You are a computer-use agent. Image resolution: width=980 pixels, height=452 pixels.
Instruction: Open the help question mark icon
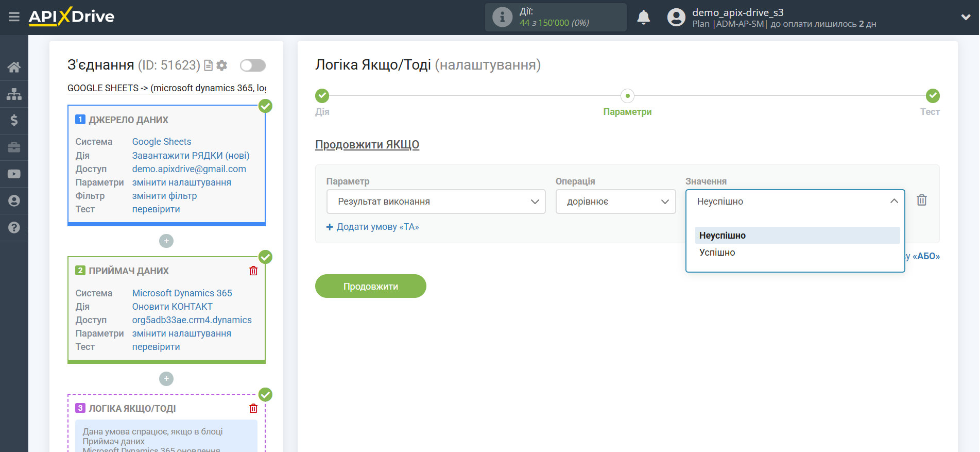(x=14, y=227)
